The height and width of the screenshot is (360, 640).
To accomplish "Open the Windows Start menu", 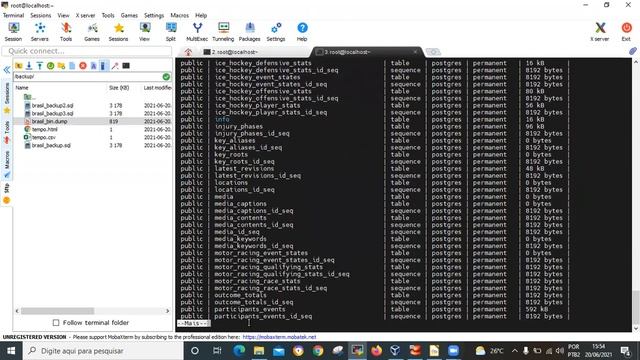I will click(x=11, y=351).
